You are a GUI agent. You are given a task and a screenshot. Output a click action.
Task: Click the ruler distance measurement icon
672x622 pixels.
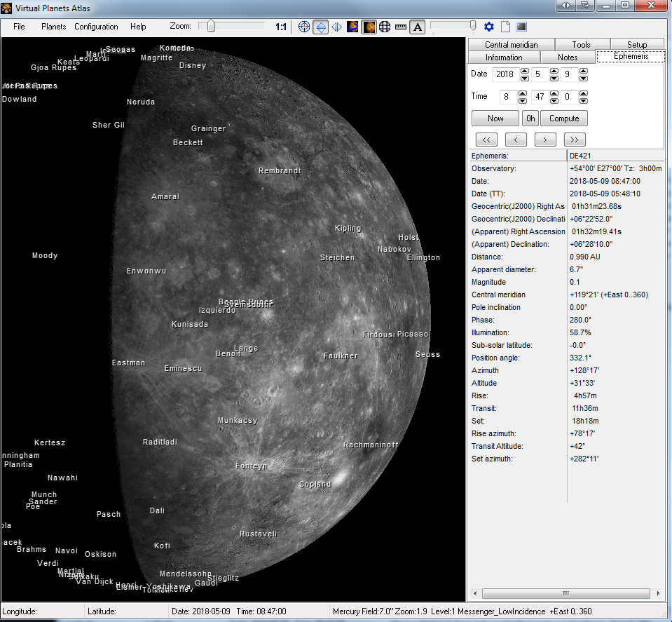(x=401, y=27)
